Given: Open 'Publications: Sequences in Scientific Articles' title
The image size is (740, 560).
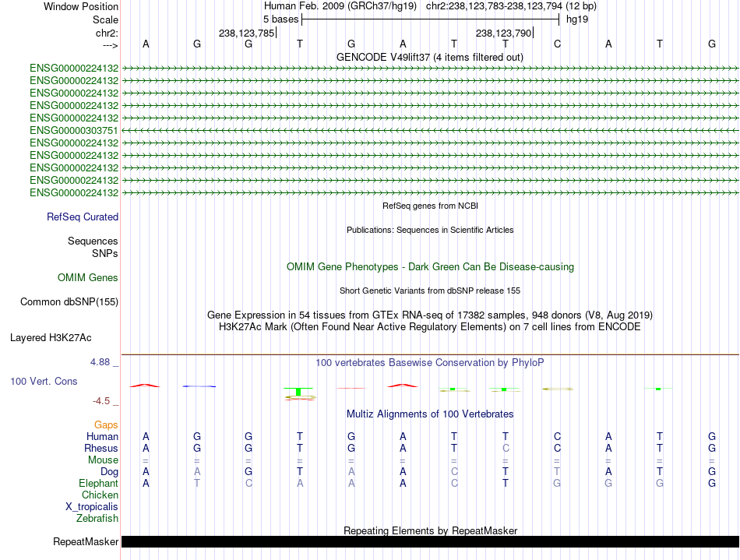Looking at the screenshot, I should (430, 230).
